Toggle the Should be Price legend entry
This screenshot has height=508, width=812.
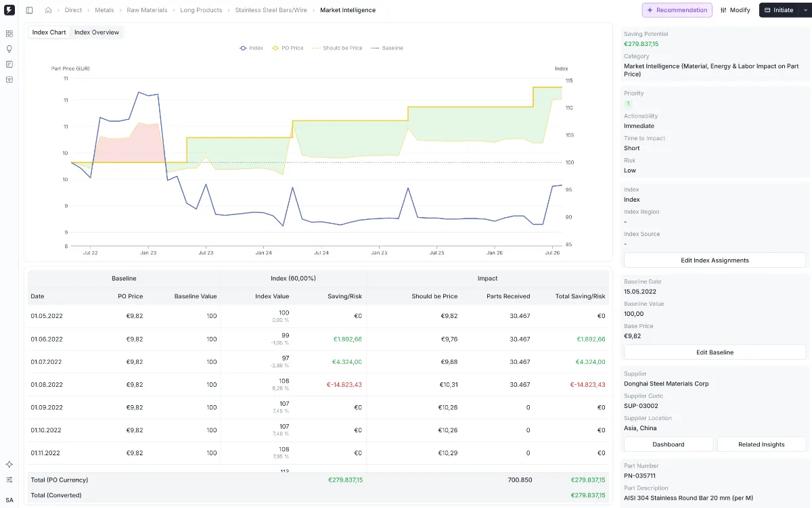[337, 48]
